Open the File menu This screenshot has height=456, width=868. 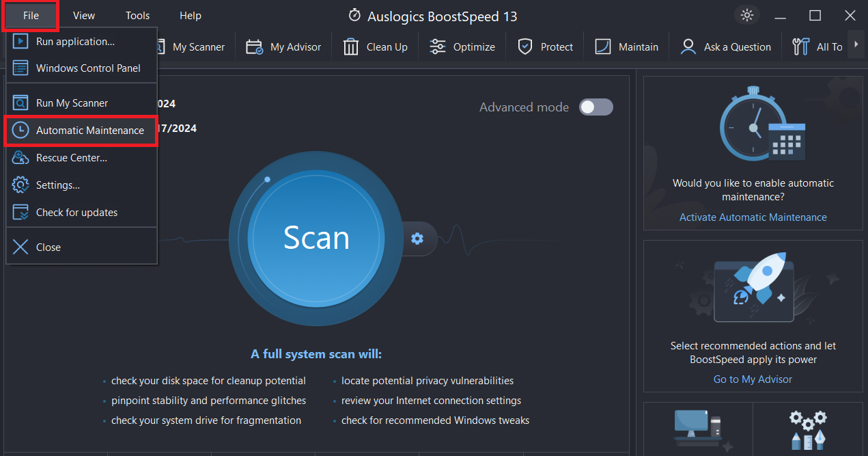tap(31, 15)
